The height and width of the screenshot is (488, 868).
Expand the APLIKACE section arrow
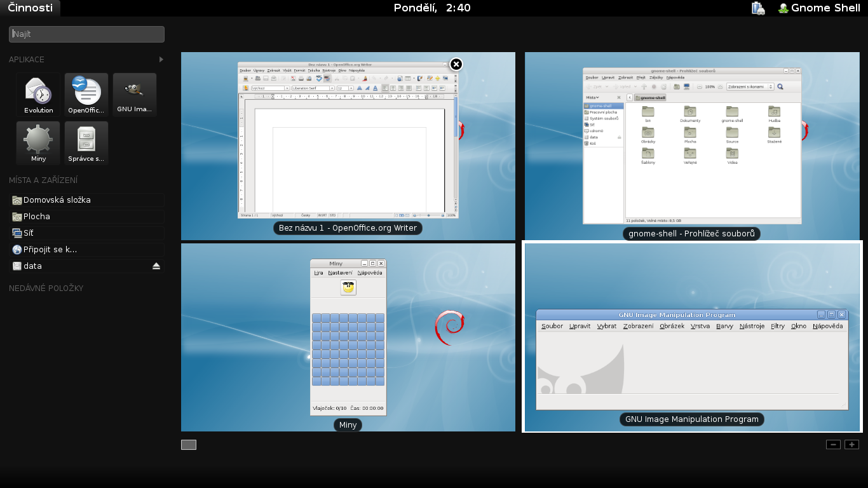[x=161, y=59]
